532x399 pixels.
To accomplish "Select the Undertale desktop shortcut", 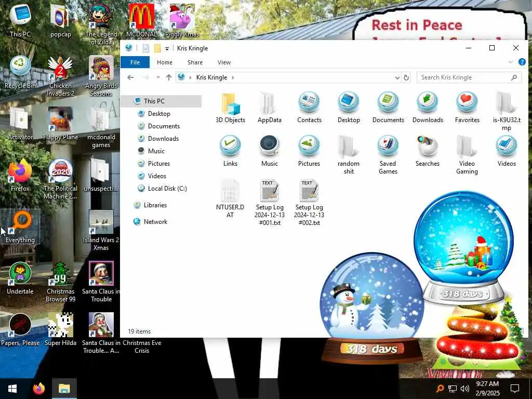I will 20,278.
